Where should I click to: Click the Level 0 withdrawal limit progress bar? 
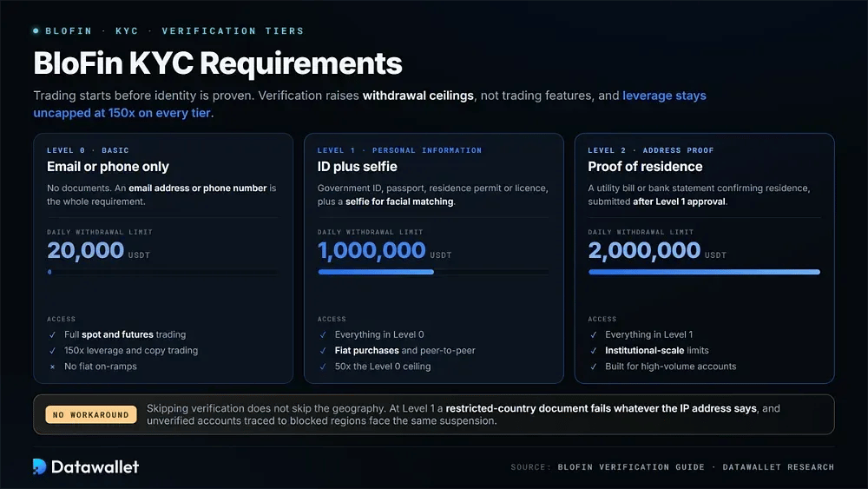click(163, 272)
